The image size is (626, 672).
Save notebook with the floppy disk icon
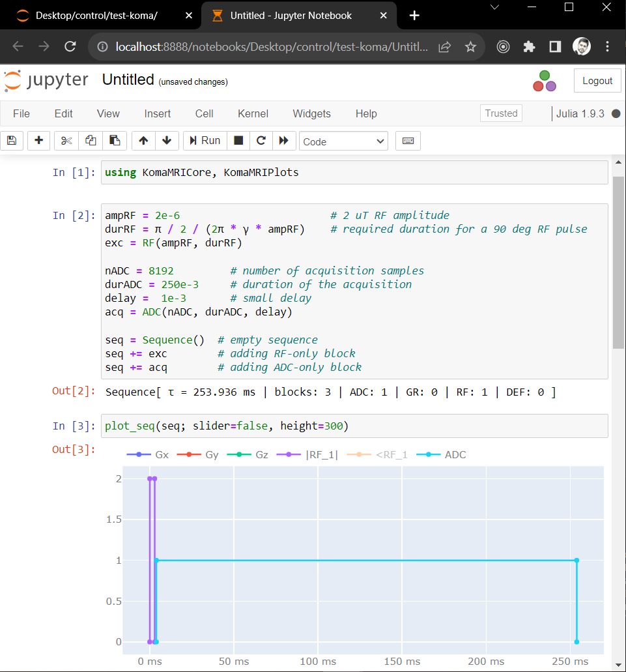[12, 141]
